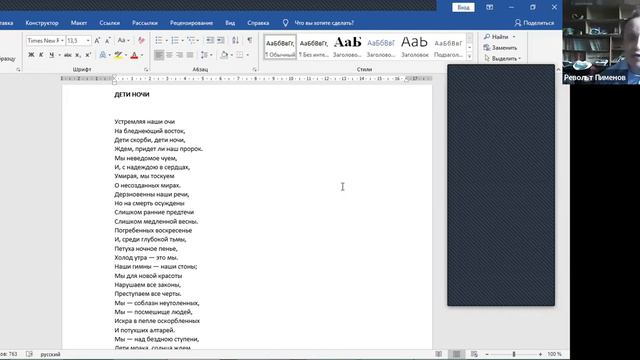Sort text A-Z icon
640x360 pixels.
click(236, 40)
